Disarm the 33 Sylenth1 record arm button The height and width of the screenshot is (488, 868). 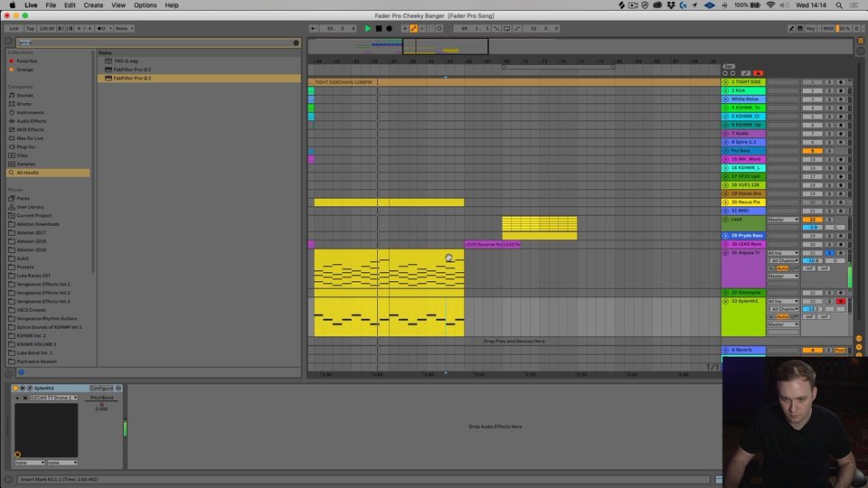840,301
